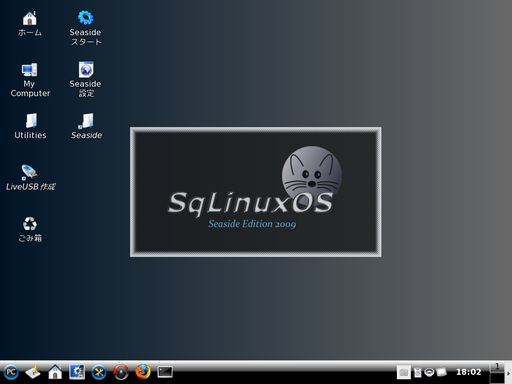The height and width of the screenshot is (384, 512).
Task: Collapse the panel with the right edge arrow
Action: pos(509,373)
